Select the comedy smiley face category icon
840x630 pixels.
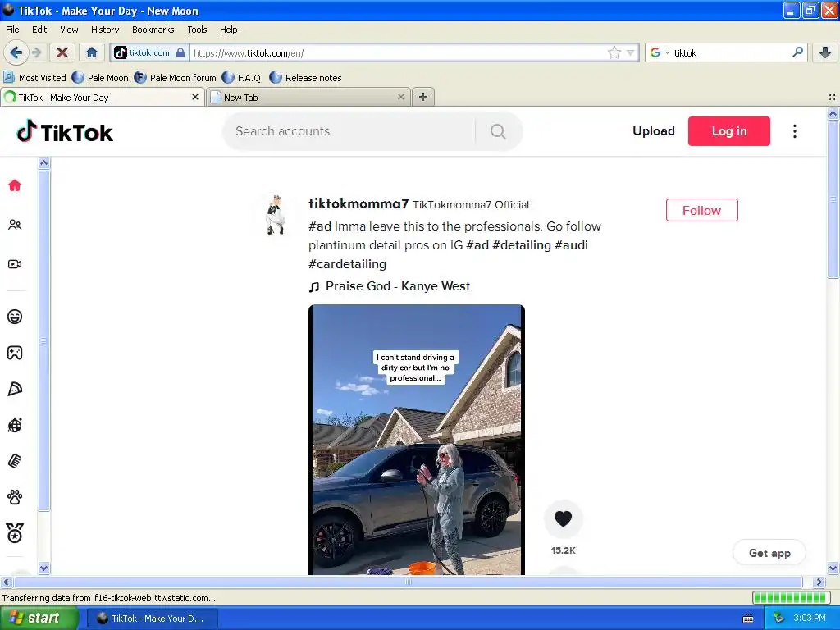click(15, 317)
